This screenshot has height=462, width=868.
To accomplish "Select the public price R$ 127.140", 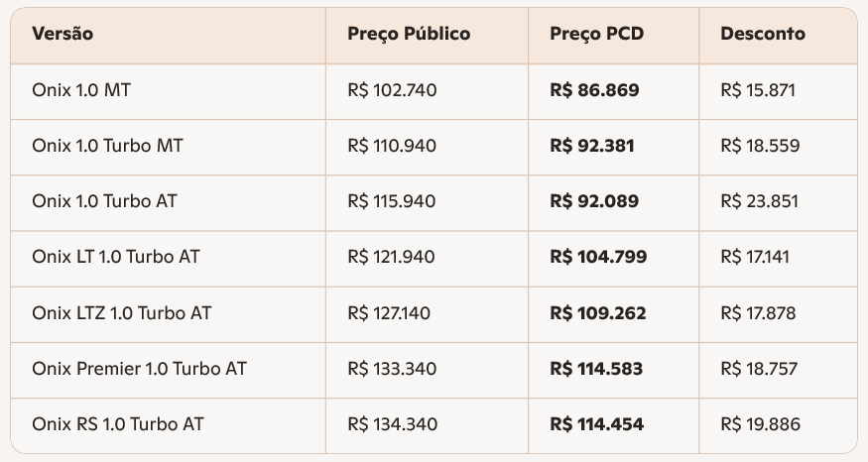I will pos(389,313).
